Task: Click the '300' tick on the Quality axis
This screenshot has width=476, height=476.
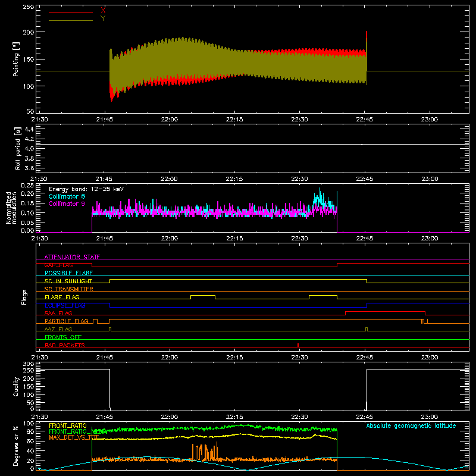Action: click(29, 364)
